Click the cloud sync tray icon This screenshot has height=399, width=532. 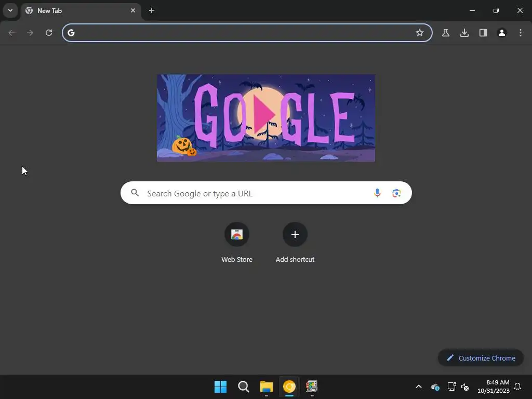[x=435, y=387]
